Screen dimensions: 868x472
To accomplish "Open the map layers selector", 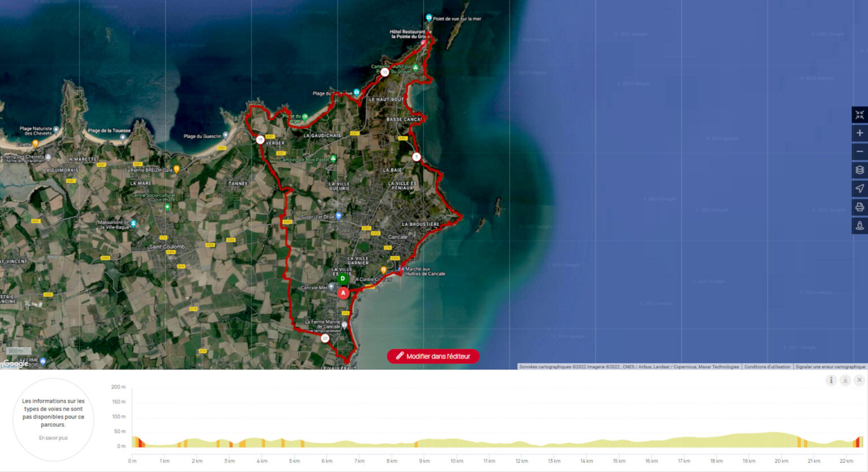I will [x=859, y=170].
